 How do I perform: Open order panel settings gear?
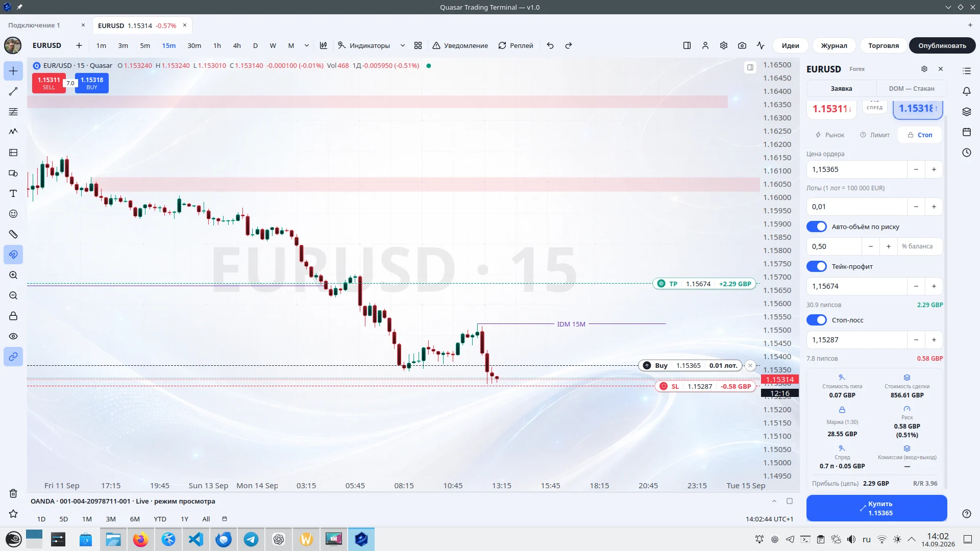[x=924, y=69]
